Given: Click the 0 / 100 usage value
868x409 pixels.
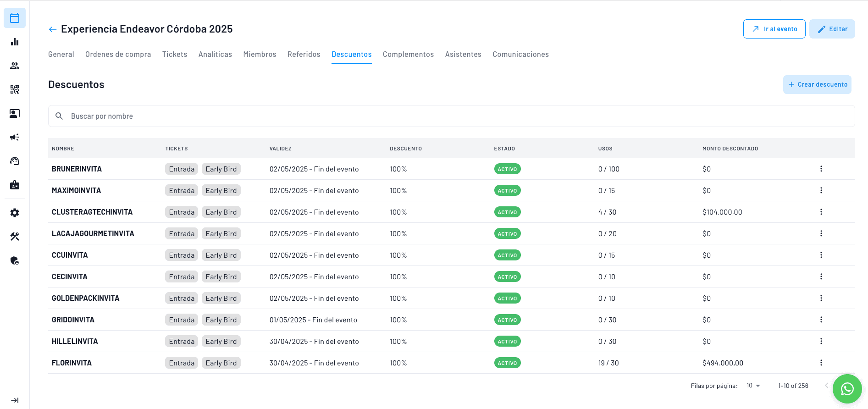Looking at the screenshot, I should (x=609, y=169).
